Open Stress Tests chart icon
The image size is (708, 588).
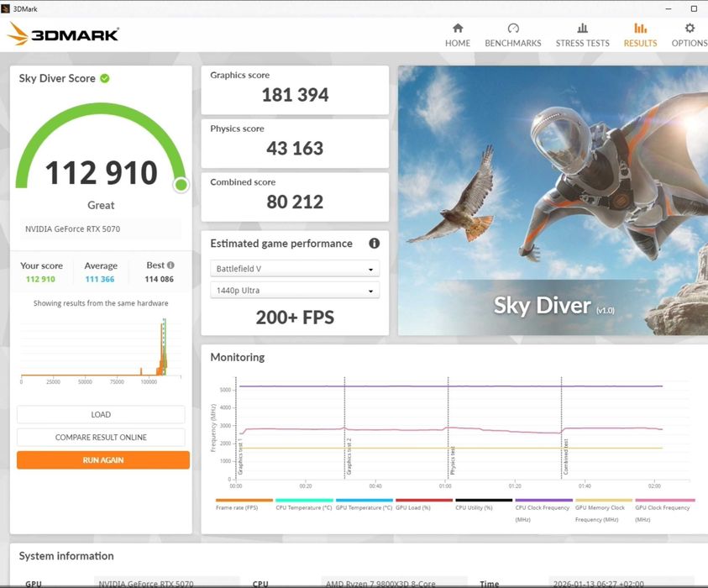[x=583, y=28]
